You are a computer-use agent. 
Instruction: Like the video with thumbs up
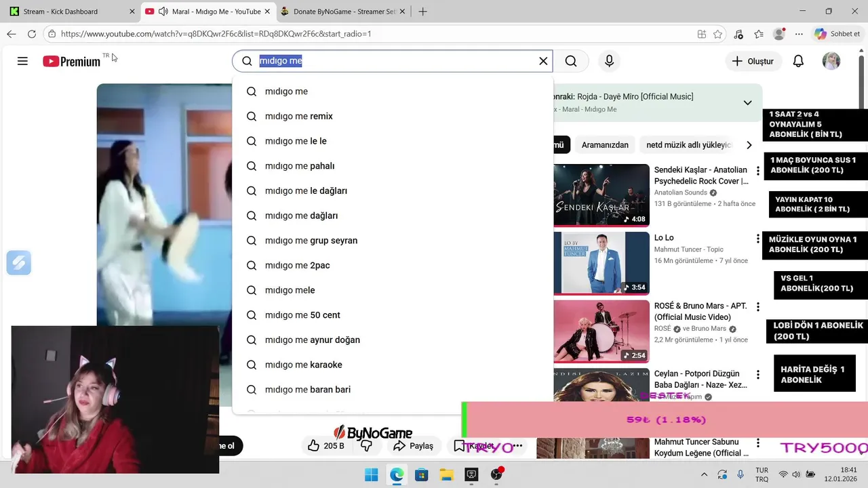[325, 446]
